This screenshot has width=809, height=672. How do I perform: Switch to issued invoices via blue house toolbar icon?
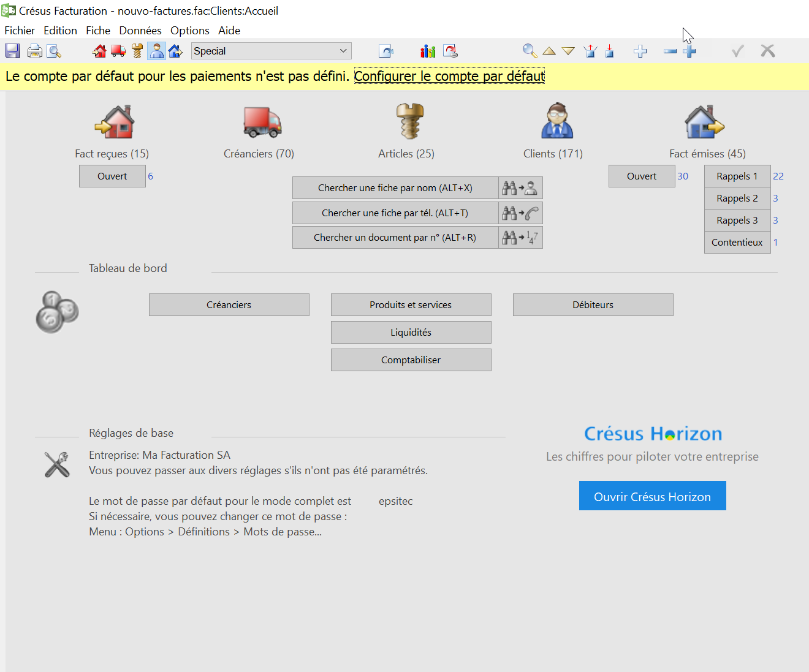point(175,51)
